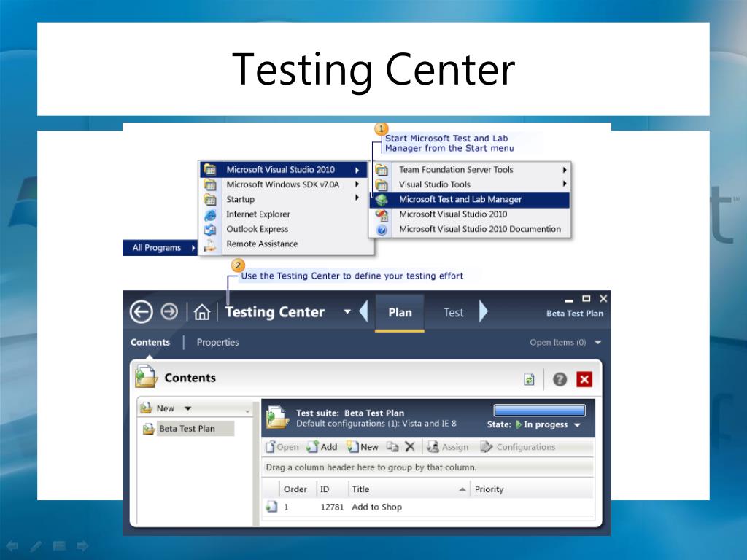Image resolution: width=747 pixels, height=560 pixels.
Task: Open All Programs in the Start menu
Action: click(x=160, y=248)
